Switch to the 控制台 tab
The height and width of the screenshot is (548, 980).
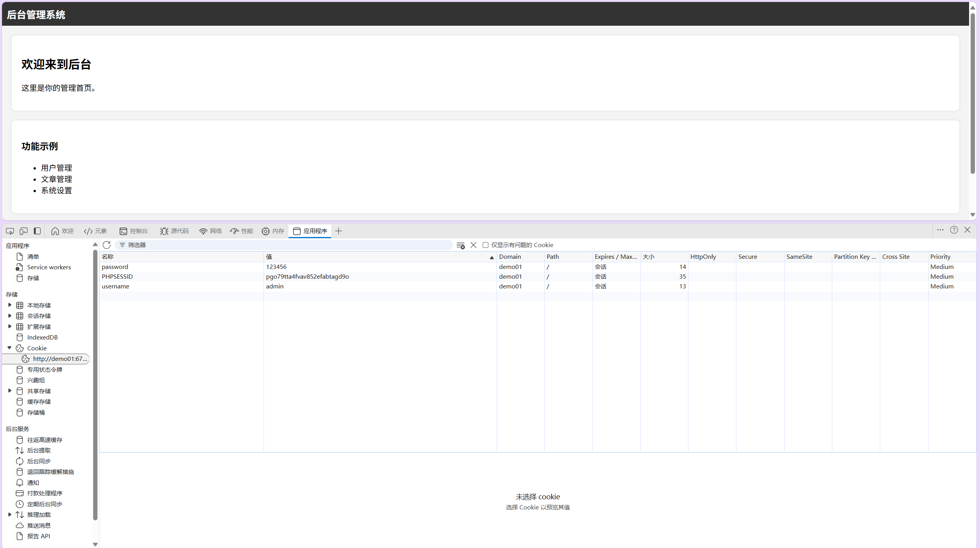pos(134,231)
